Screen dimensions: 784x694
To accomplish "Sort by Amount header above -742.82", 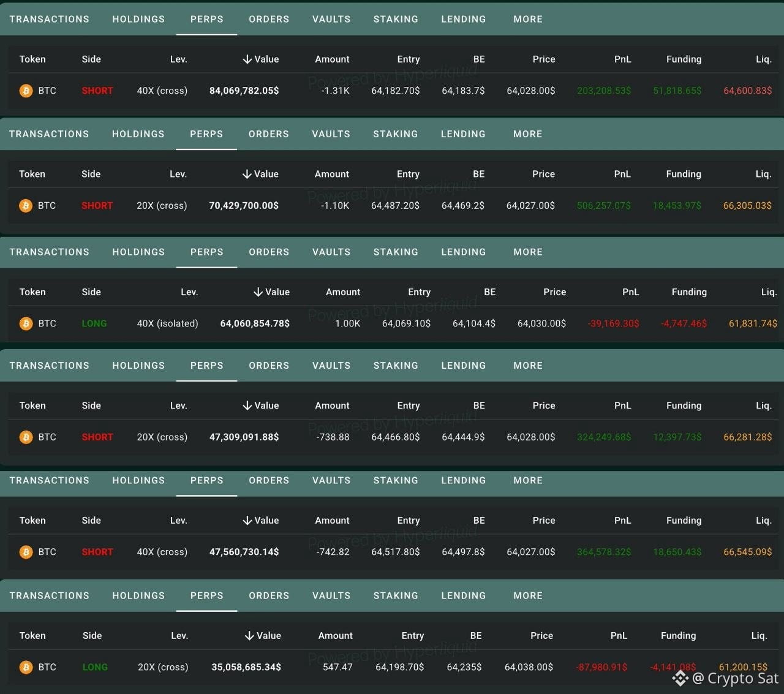I will 332,521.
